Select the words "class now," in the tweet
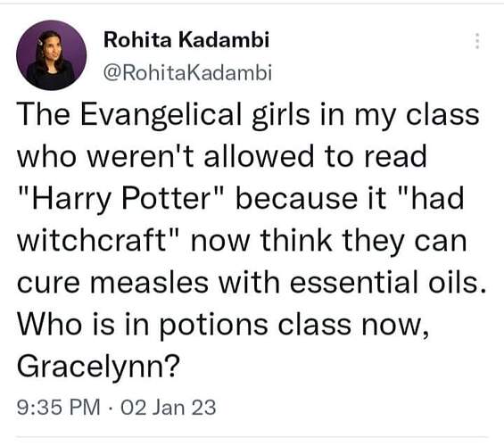 [x=353, y=326]
